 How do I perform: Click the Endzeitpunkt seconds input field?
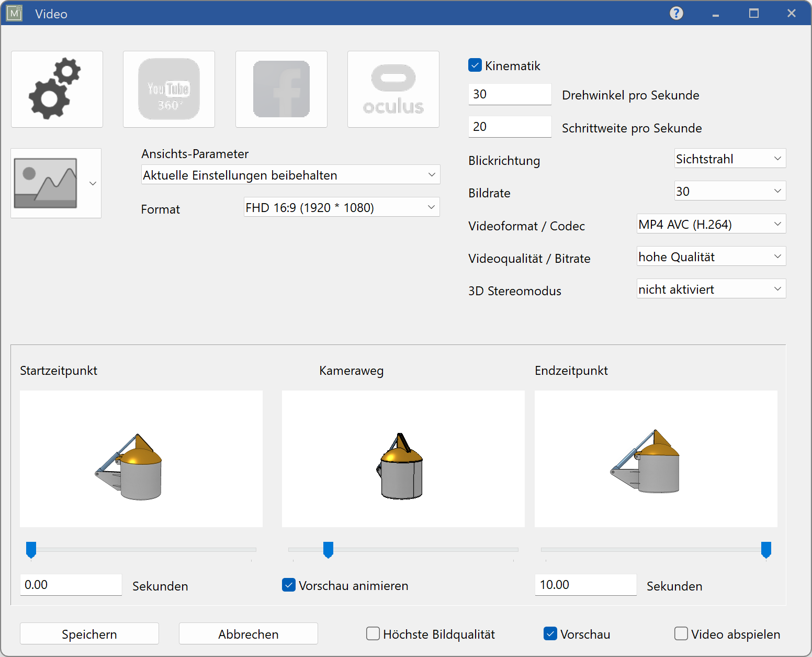coord(585,585)
